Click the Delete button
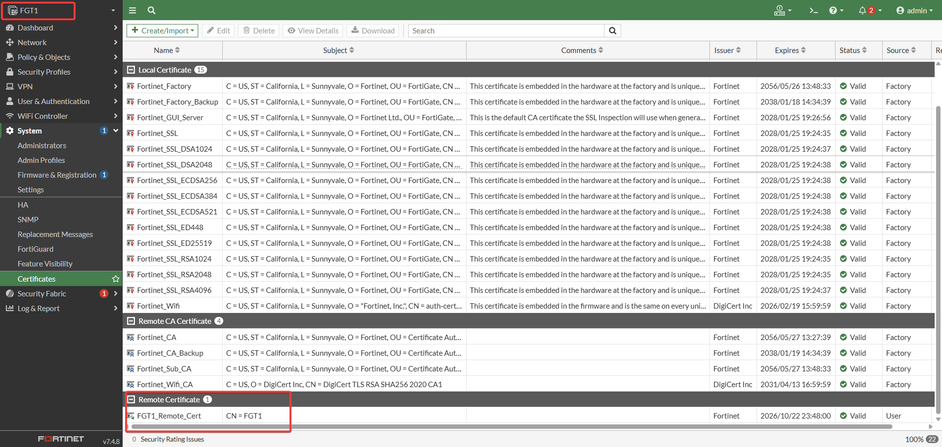 coord(259,31)
